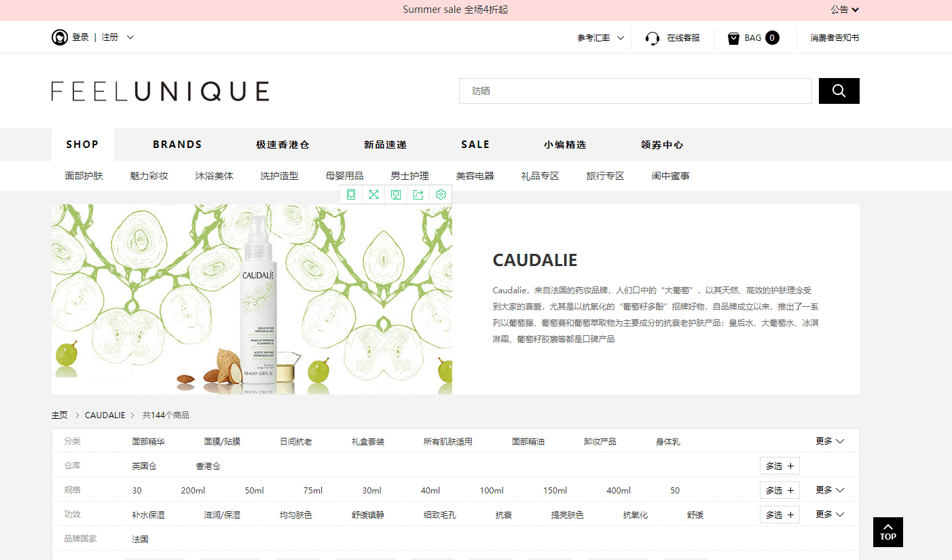Click the Caudalie cleansing oil banner image

tap(252, 299)
